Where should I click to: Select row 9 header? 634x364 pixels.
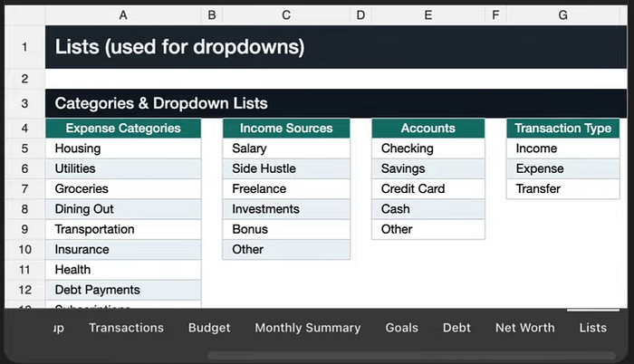[24, 229]
